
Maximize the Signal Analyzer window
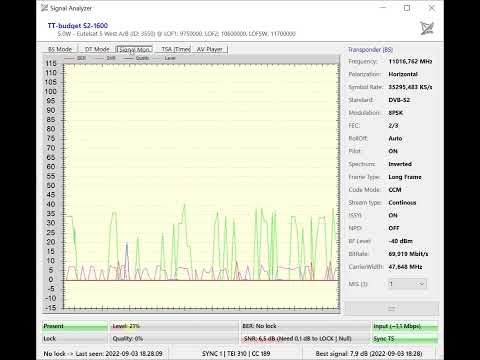tap(407, 8)
